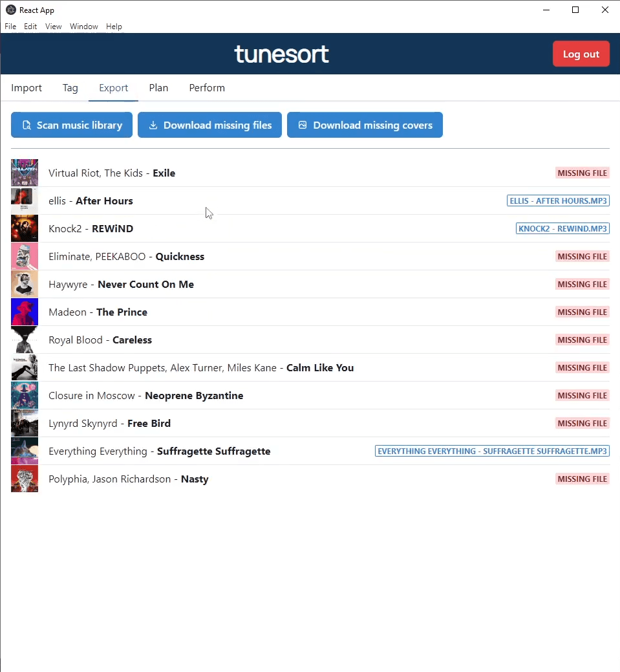Click the Scan music library button

(72, 125)
